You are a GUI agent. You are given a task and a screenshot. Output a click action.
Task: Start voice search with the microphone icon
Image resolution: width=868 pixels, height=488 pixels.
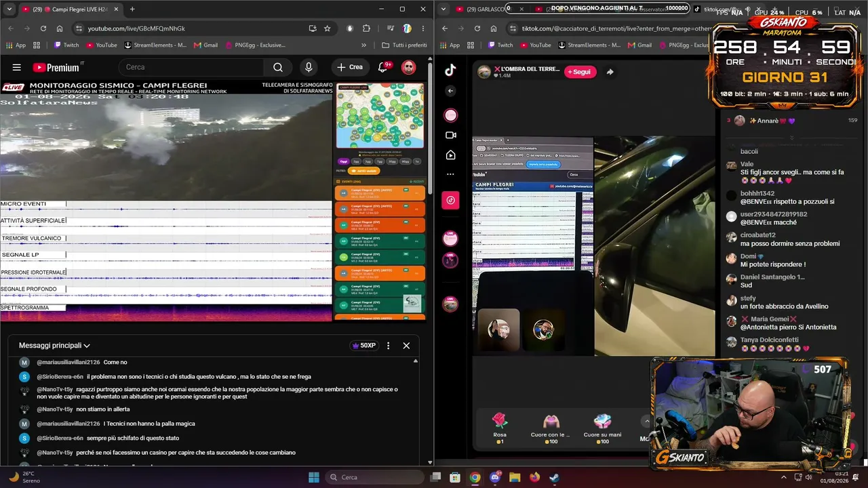click(309, 67)
